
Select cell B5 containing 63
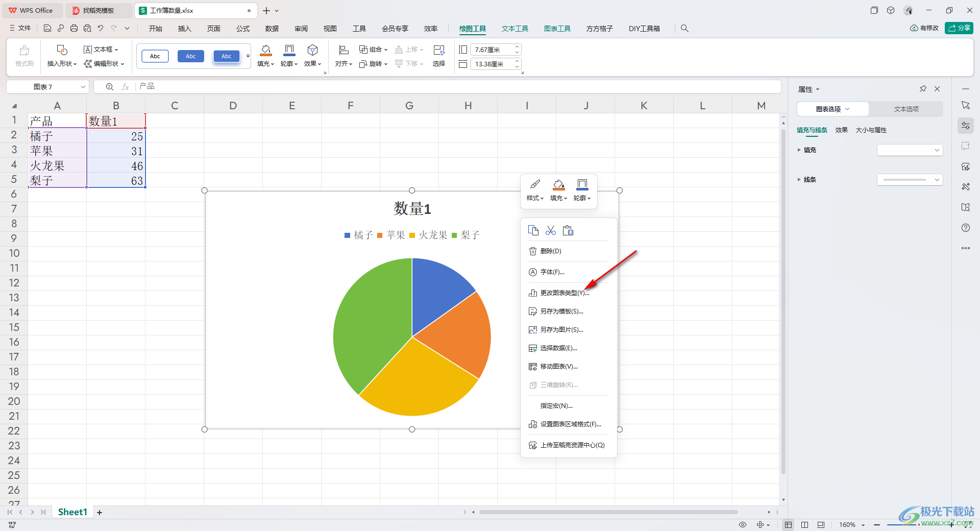click(116, 180)
